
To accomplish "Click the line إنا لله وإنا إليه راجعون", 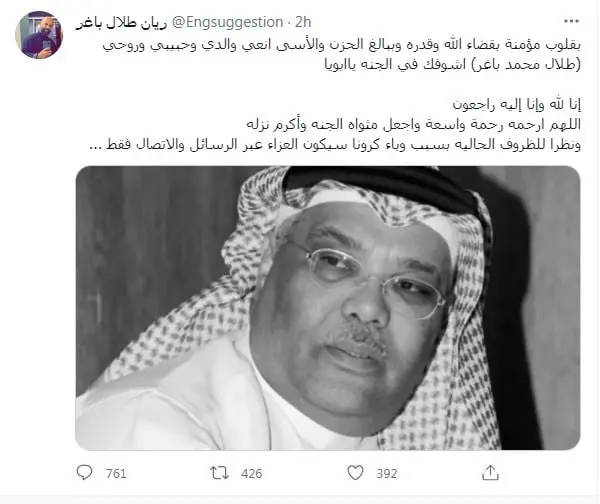I will [517, 104].
